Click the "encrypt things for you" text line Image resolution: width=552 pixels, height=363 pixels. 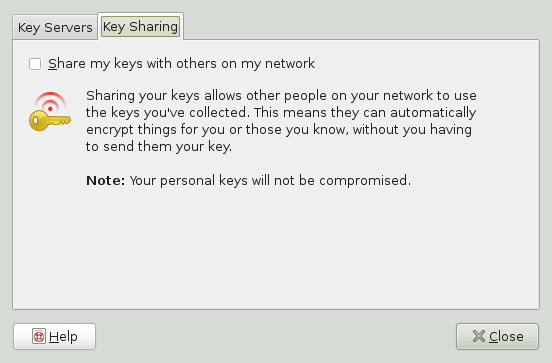click(x=279, y=130)
